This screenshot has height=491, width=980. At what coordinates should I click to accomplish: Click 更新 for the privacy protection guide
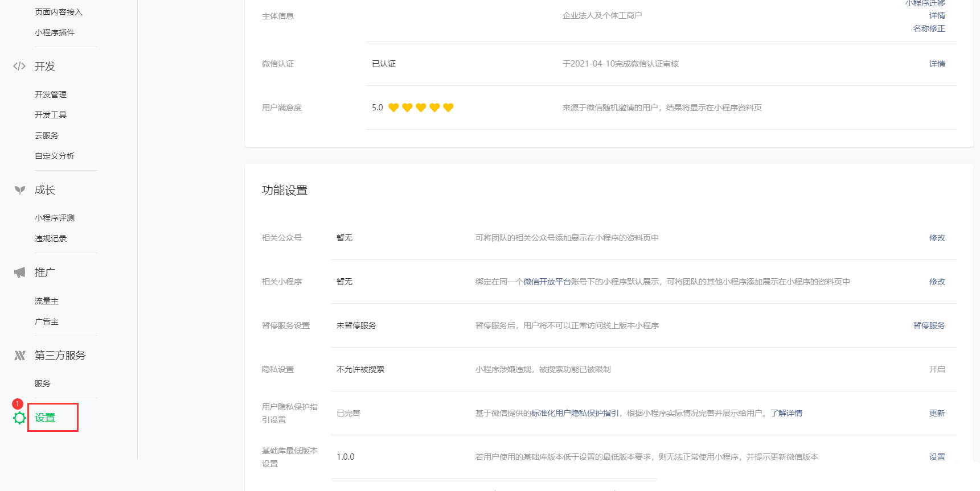click(937, 413)
